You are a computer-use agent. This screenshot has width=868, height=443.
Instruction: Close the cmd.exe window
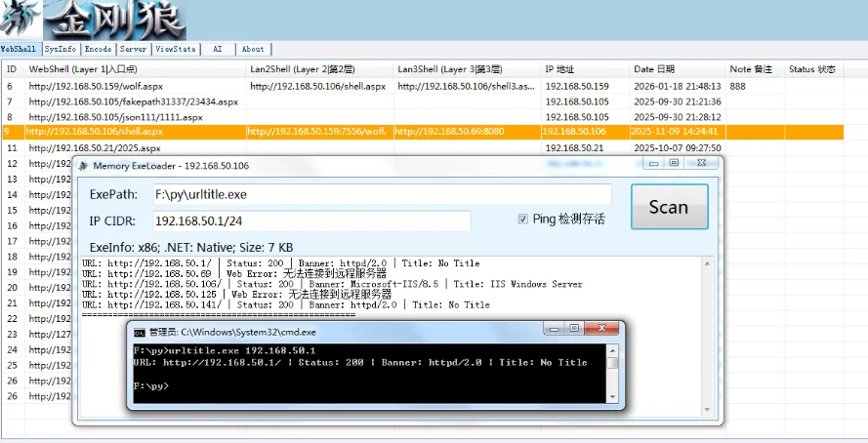[x=601, y=329]
